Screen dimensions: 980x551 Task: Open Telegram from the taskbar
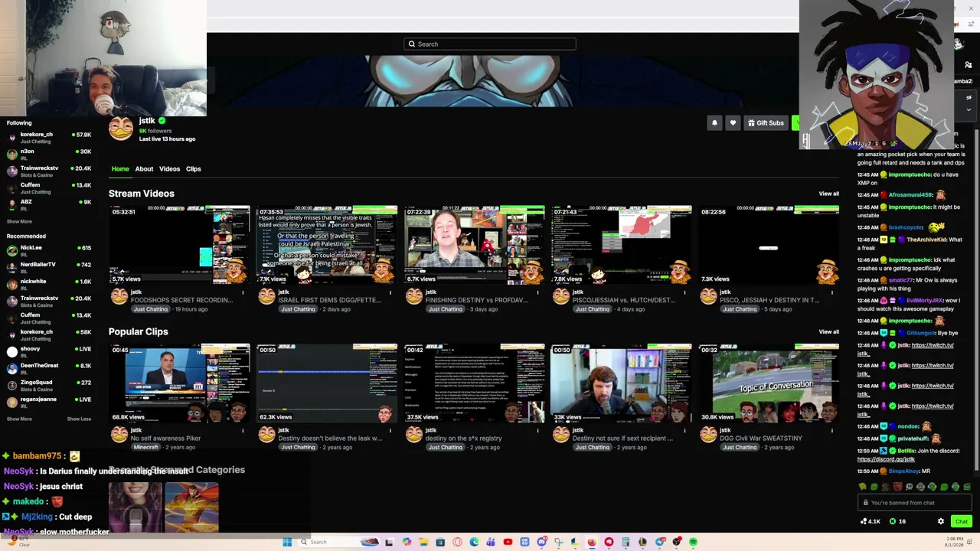point(659,542)
